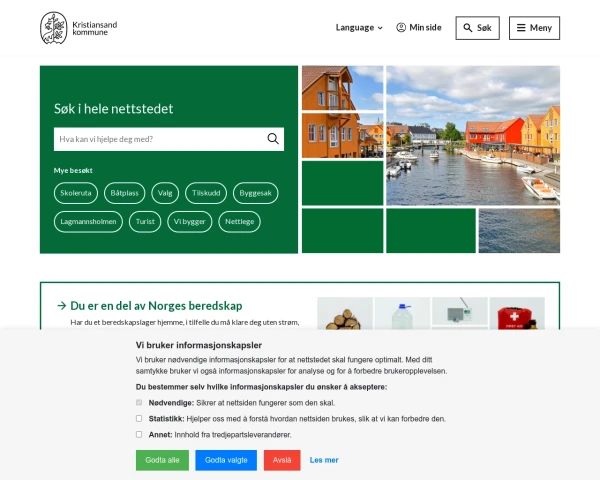
Task: Open the Vi bygger quick link
Action: coord(189,222)
